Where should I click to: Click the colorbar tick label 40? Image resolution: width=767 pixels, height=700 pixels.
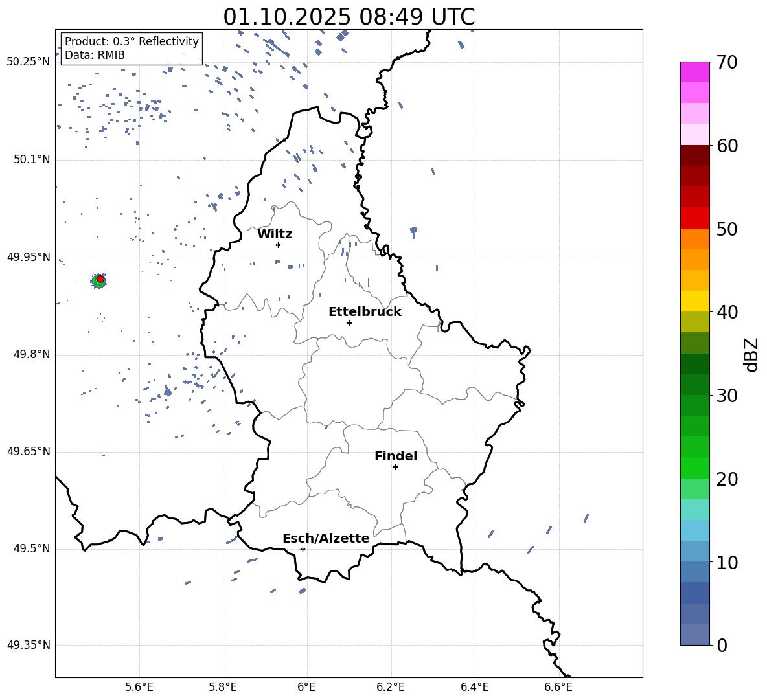point(727,312)
